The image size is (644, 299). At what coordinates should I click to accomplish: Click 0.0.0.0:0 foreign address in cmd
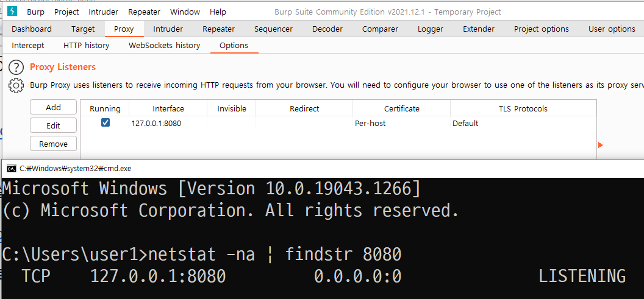(x=358, y=276)
